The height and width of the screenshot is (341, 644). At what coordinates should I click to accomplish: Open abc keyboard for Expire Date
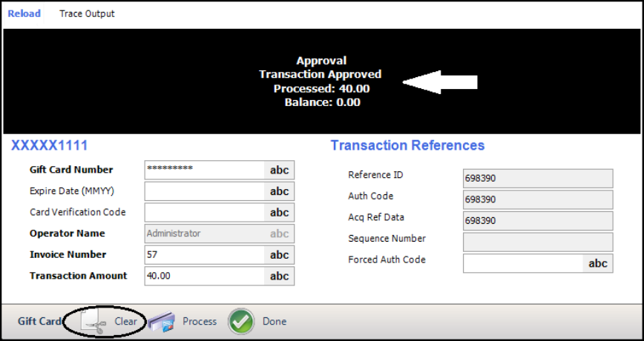279,191
